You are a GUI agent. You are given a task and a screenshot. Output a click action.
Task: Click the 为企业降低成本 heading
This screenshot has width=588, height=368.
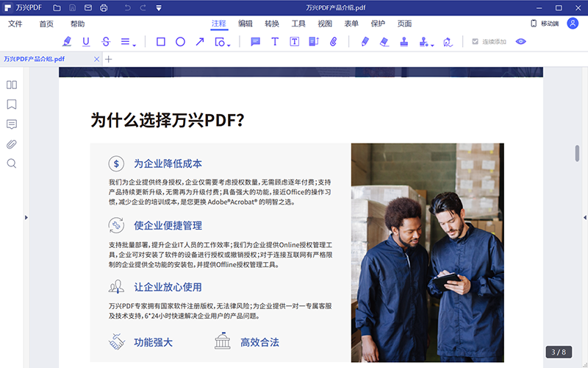tap(168, 163)
